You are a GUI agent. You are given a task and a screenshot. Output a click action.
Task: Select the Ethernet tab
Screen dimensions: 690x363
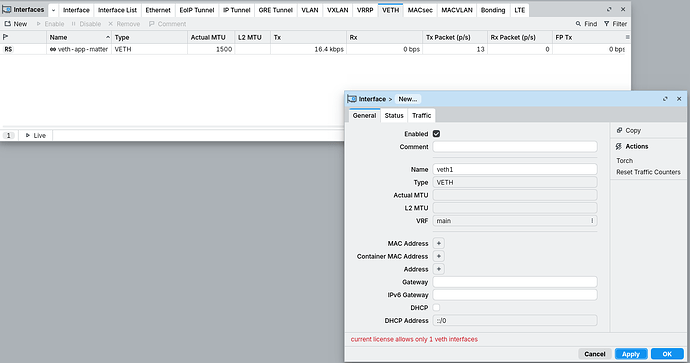(158, 10)
